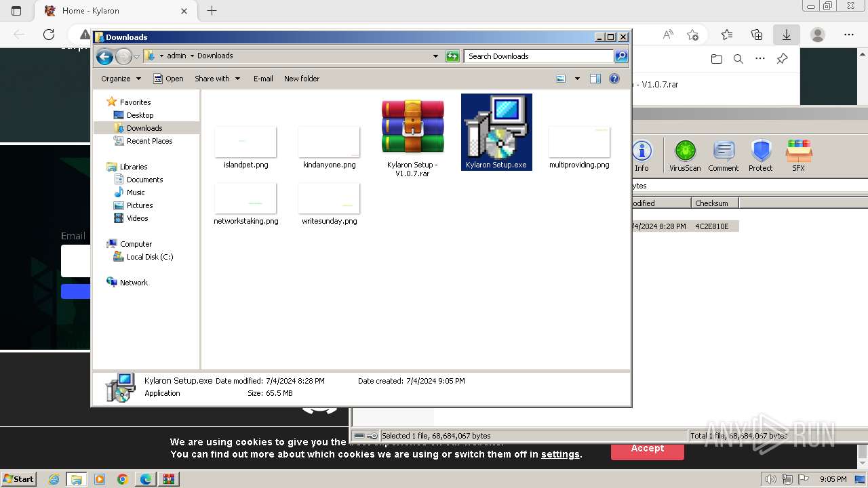Screen dimensions: 868x488
Task: Select writesunday.png thumbnail
Action: [329, 198]
